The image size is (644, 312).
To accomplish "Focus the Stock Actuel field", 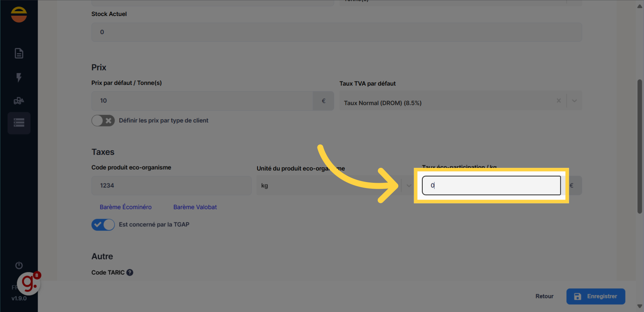I will click(337, 32).
